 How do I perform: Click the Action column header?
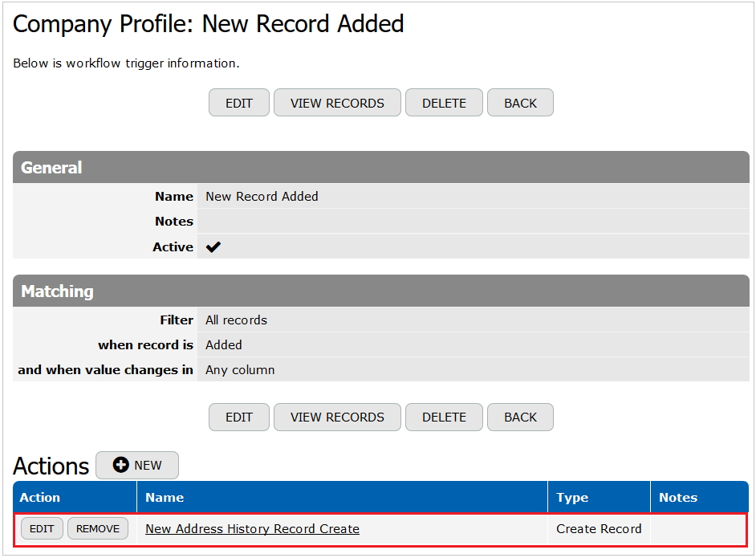tap(40, 498)
